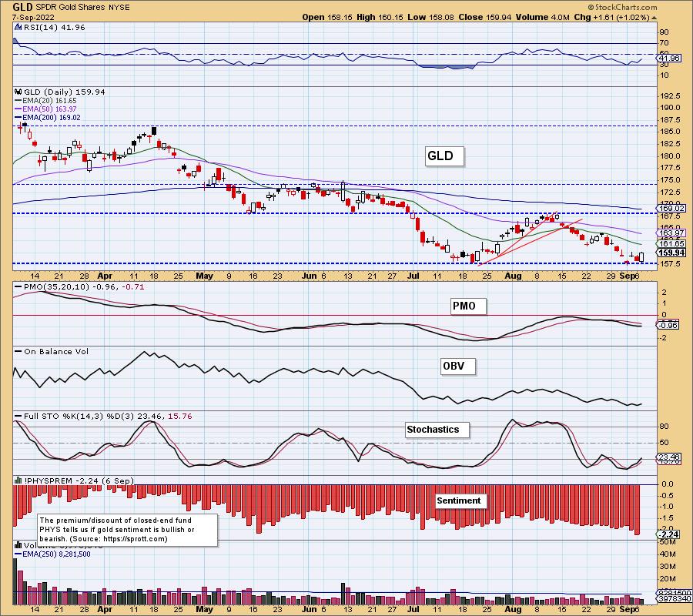Click 'Sep' on the bottom date axis
The width and height of the screenshot is (693, 616).
coord(627,609)
